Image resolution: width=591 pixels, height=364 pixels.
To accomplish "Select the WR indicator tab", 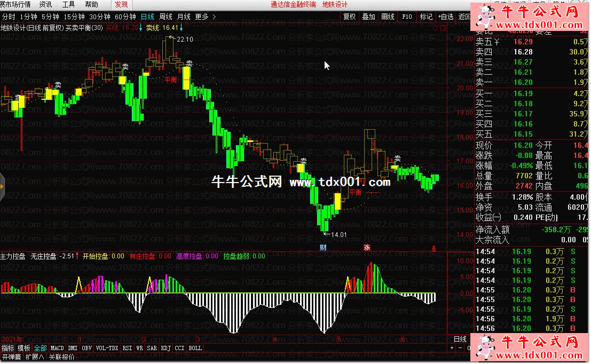I will click(139, 348).
